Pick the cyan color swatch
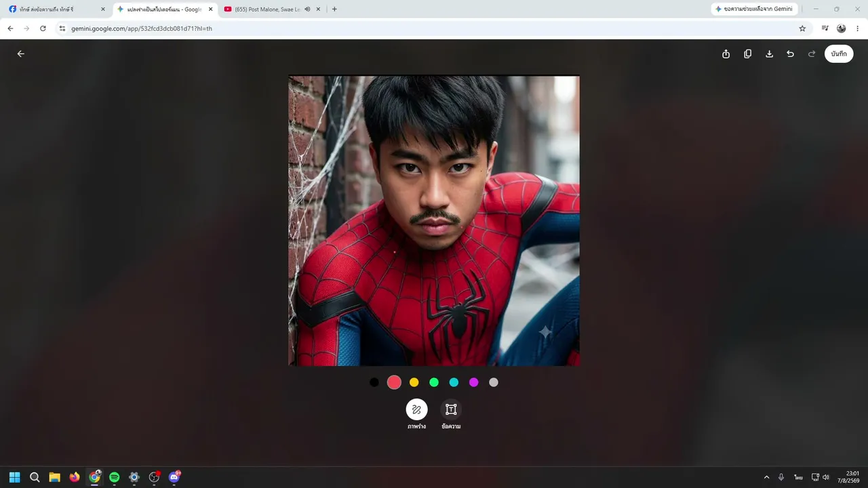 454,382
